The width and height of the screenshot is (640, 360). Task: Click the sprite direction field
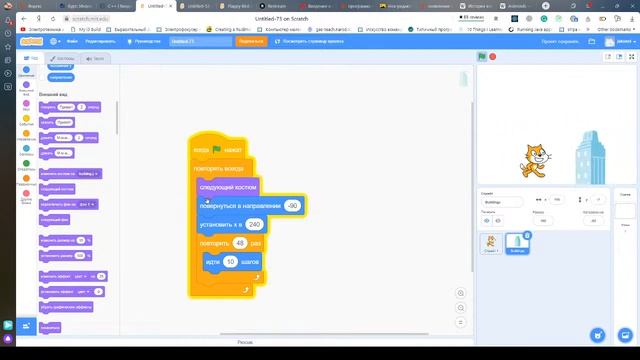click(593, 221)
